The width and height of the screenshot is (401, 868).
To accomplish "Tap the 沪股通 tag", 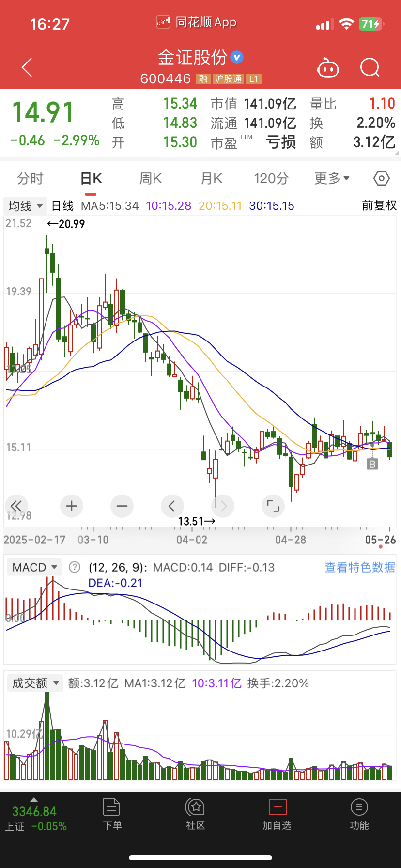I will pos(228,79).
